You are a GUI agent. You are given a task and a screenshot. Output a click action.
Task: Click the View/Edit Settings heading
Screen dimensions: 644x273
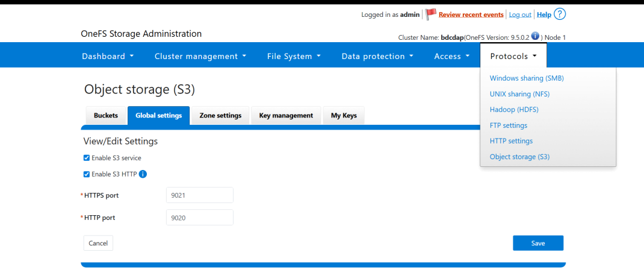120,142
